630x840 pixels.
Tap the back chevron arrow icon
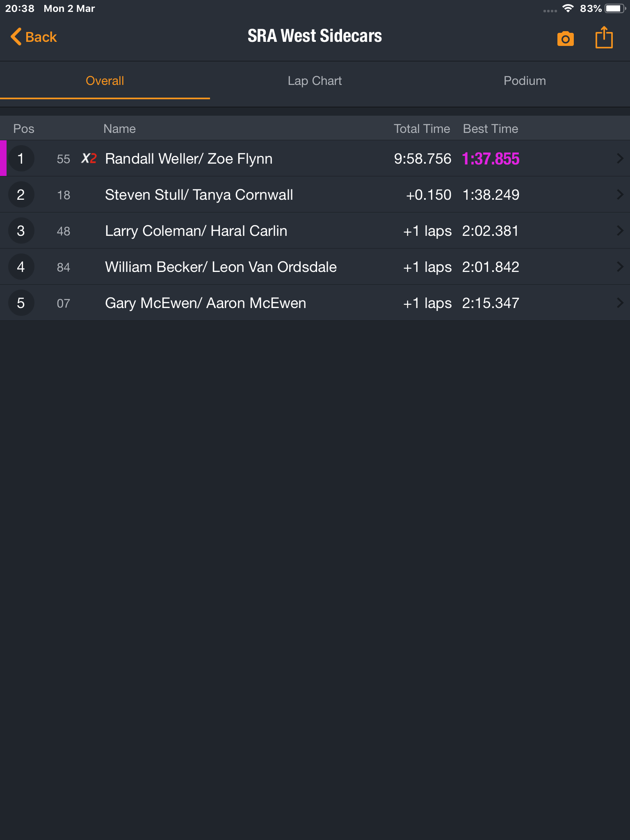click(16, 37)
